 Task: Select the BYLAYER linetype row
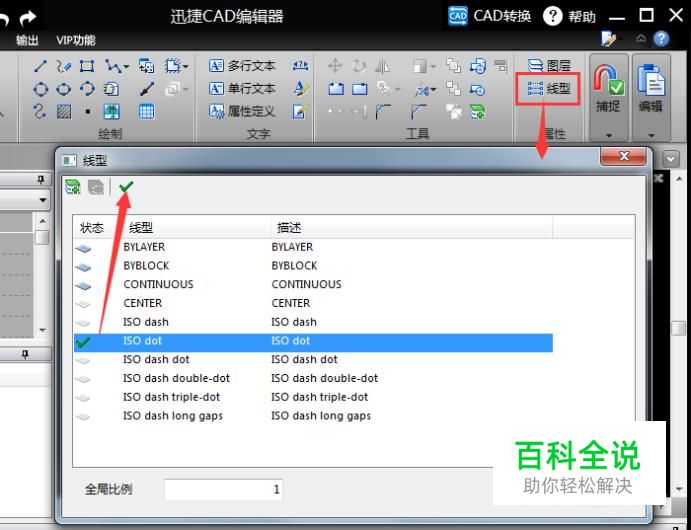click(313, 247)
